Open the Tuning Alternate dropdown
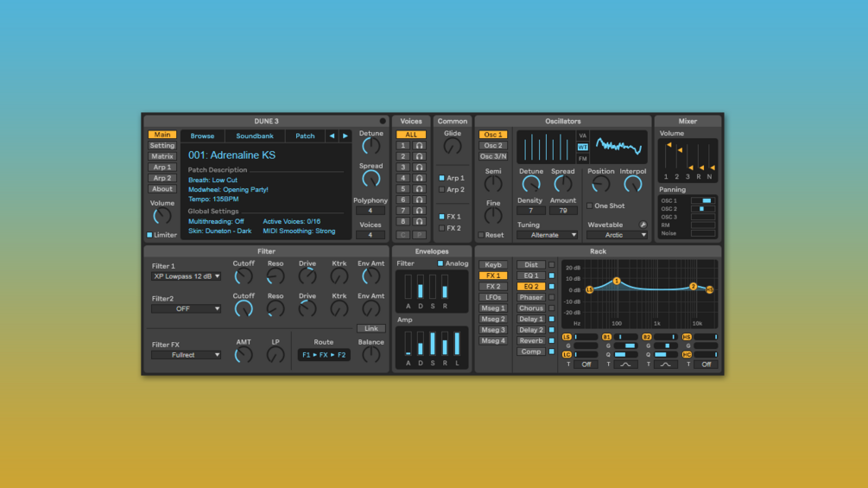The width and height of the screenshot is (868, 488). click(548, 235)
